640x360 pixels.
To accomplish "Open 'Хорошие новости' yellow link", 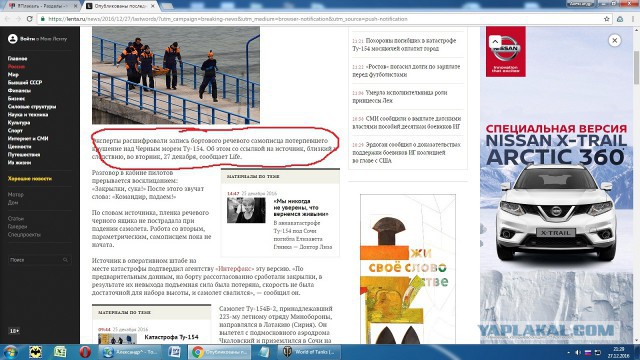I will pos(30,178).
